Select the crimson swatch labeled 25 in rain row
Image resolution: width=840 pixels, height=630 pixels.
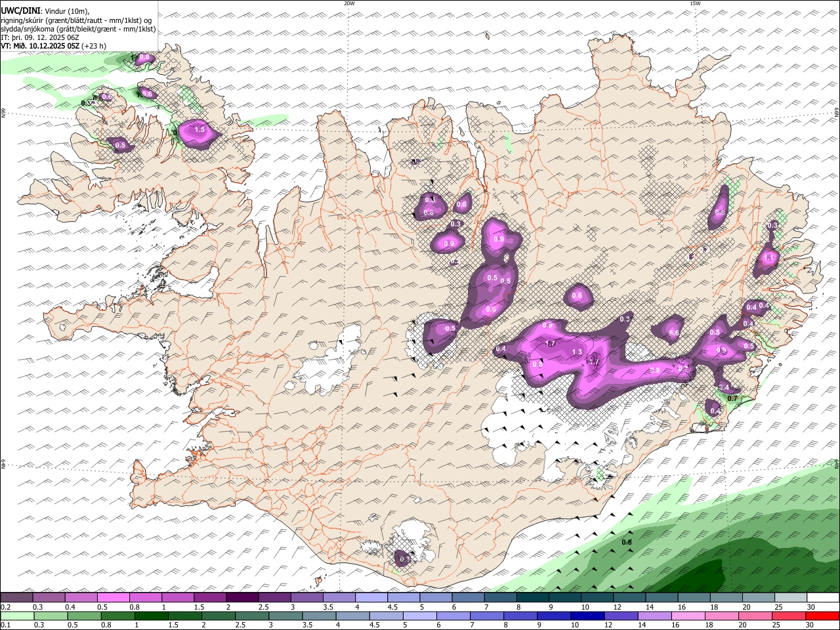[x=788, y=616]
